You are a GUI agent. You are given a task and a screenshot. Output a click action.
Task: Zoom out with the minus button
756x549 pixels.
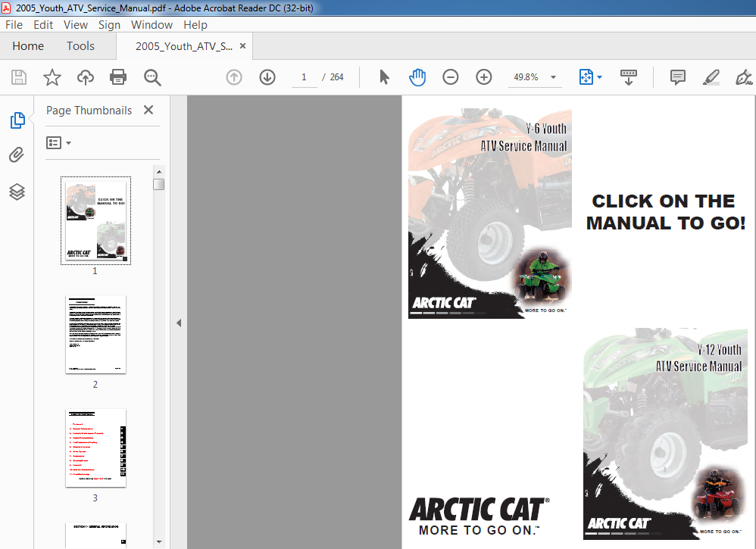coord(450,77)
